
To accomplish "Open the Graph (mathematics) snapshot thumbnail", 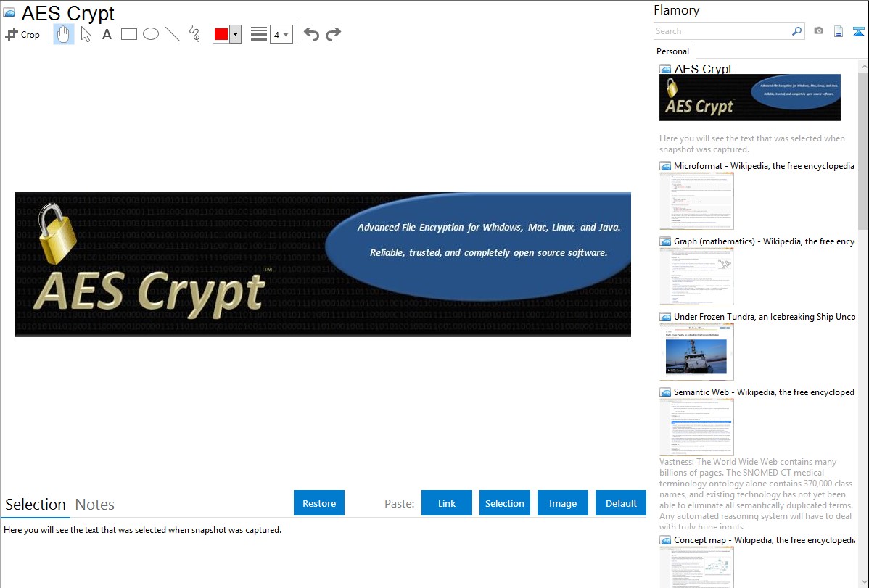I will 696,276.
